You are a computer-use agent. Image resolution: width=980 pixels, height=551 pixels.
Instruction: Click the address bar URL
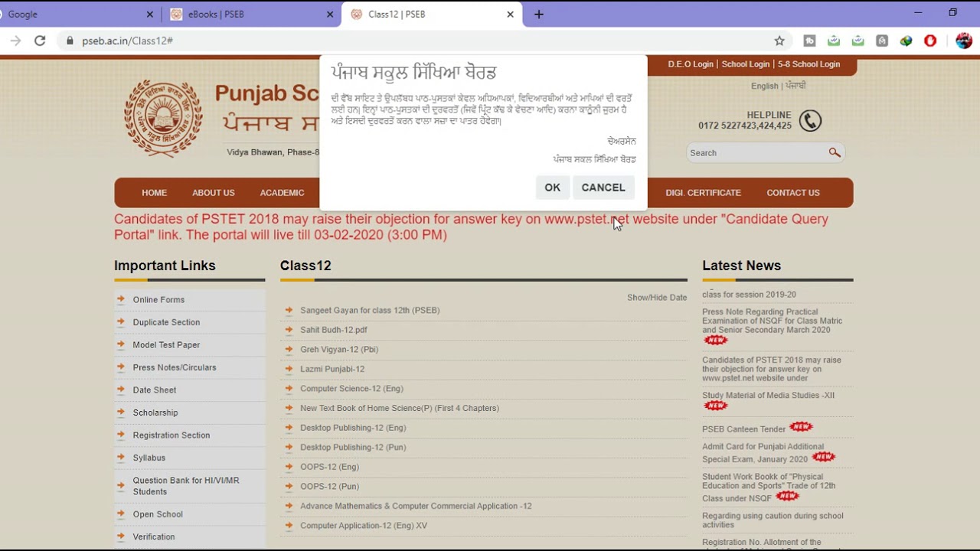click(127, 41)
